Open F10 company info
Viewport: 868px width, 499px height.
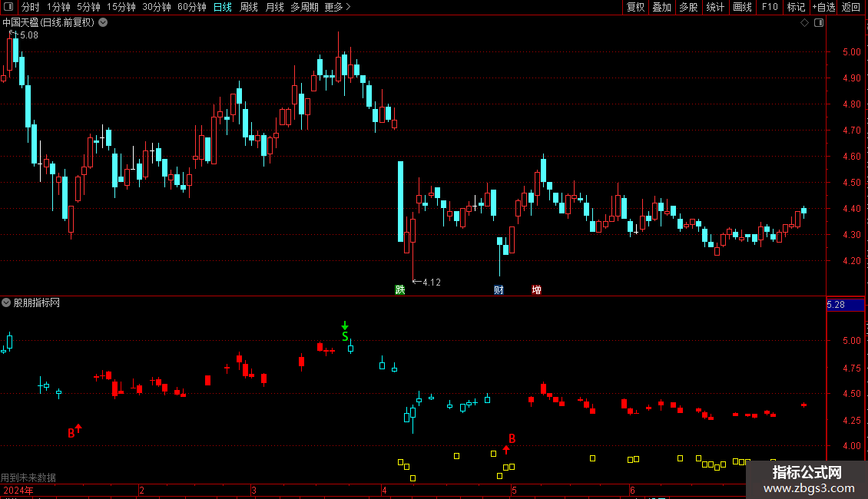(770, 7)
